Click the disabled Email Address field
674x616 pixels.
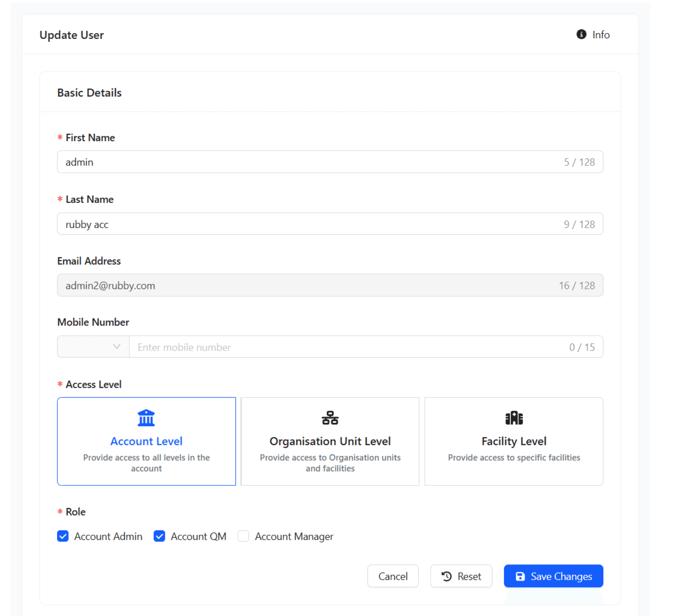click(x=310, y=285)
